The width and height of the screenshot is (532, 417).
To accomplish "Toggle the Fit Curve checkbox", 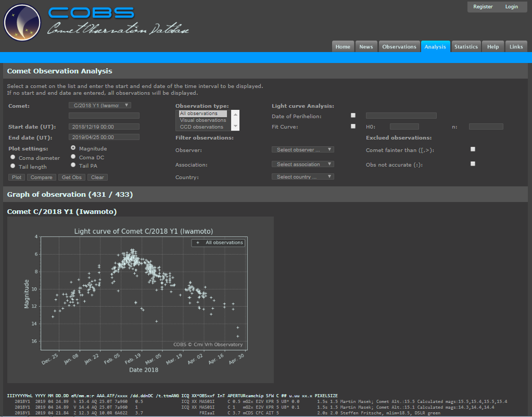I will (x=353, y=126).
